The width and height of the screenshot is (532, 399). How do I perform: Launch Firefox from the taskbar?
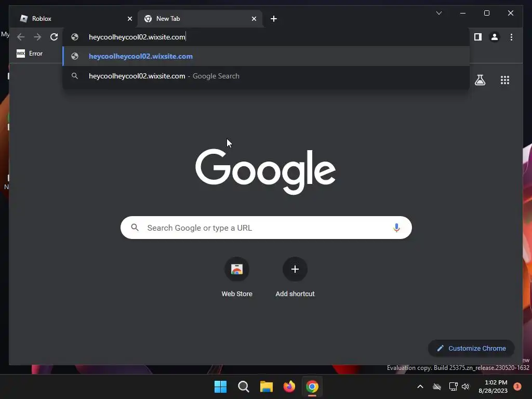[289, 387]
